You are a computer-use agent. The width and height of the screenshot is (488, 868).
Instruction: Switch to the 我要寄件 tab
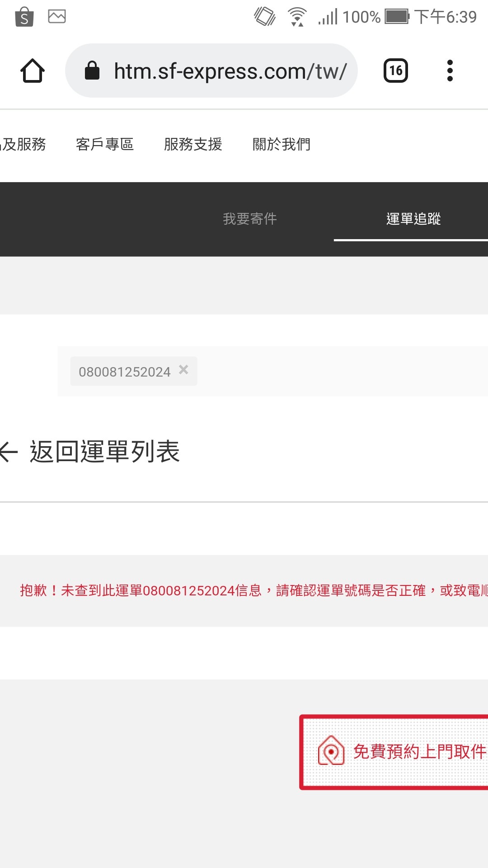[x=250, y=219]
